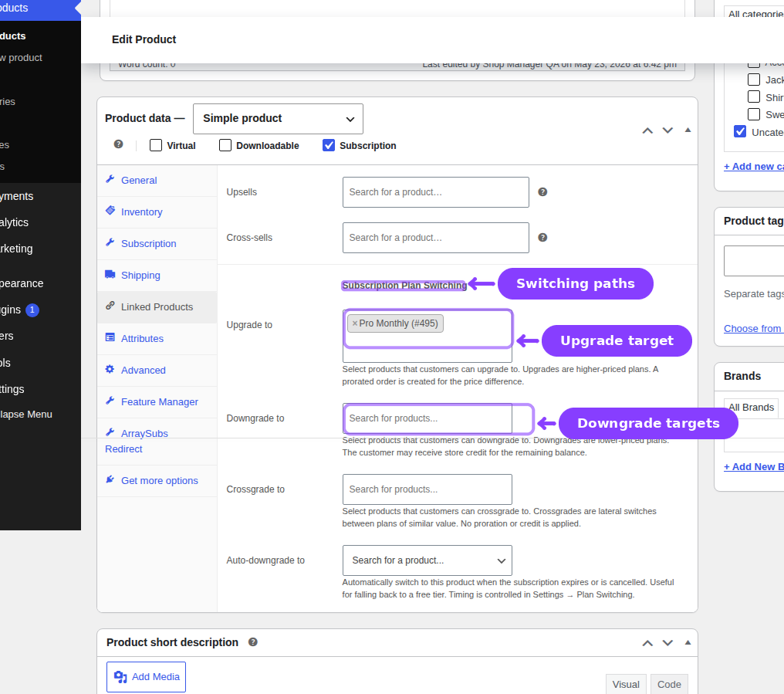Open the Inventory product data tab
The image size is (784, 694).
pyautogui.click(x=157, y=212)
